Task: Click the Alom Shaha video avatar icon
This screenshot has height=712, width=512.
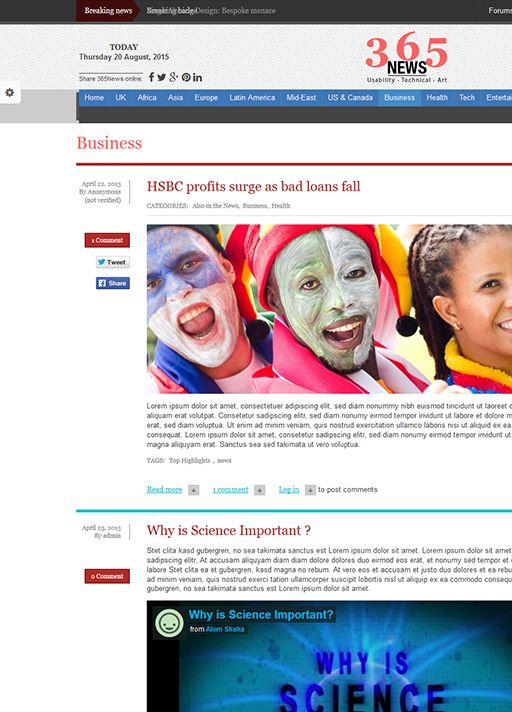Action: [169, 623]
